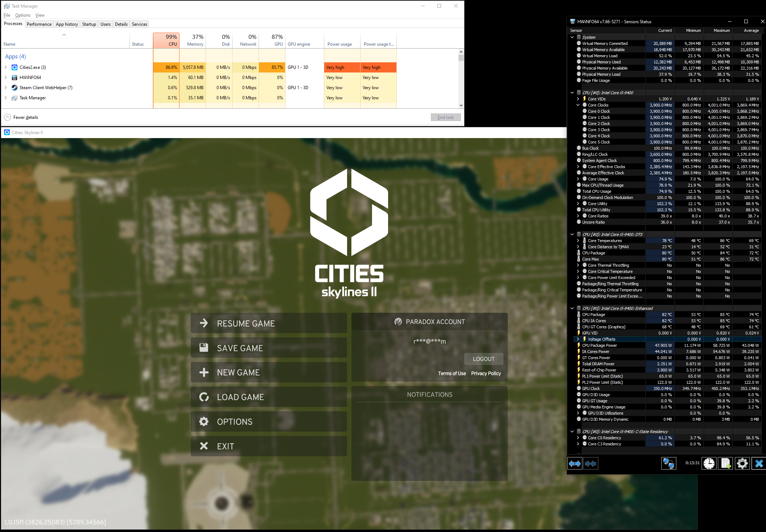Click the remote monitoring dual-screen icon
Viewport: 766px width, 532px height.
pyautogui.click(x=668, y=463)
